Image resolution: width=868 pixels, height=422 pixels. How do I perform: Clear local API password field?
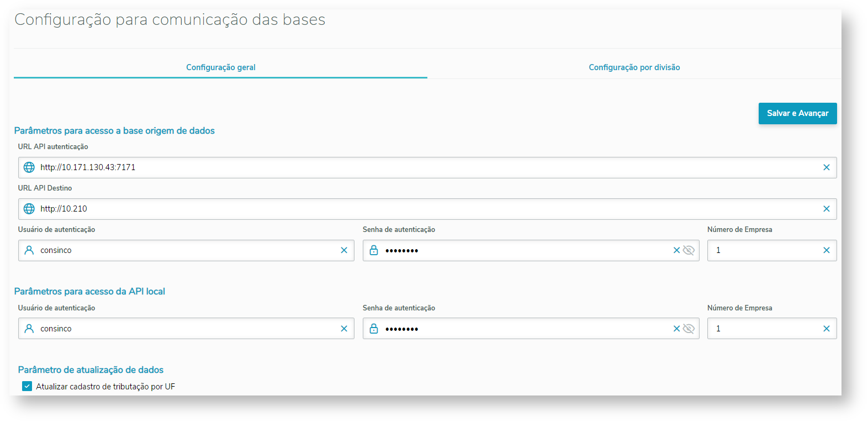[676, 329]
